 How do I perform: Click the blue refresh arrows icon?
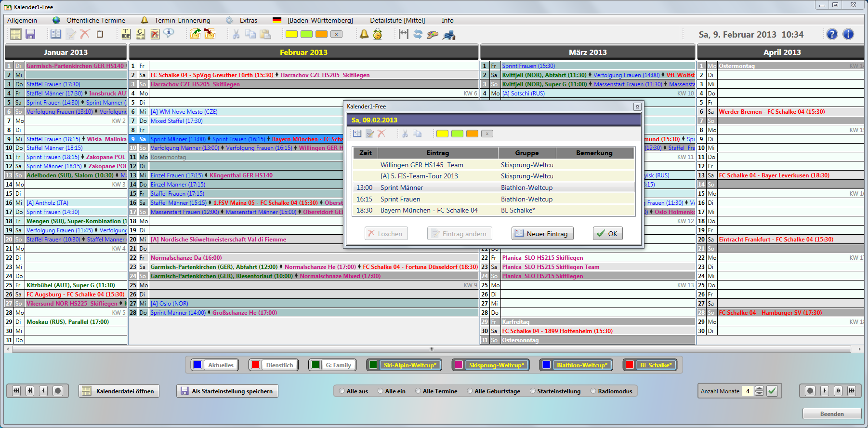pyautogui.click(x=418, y=34)
